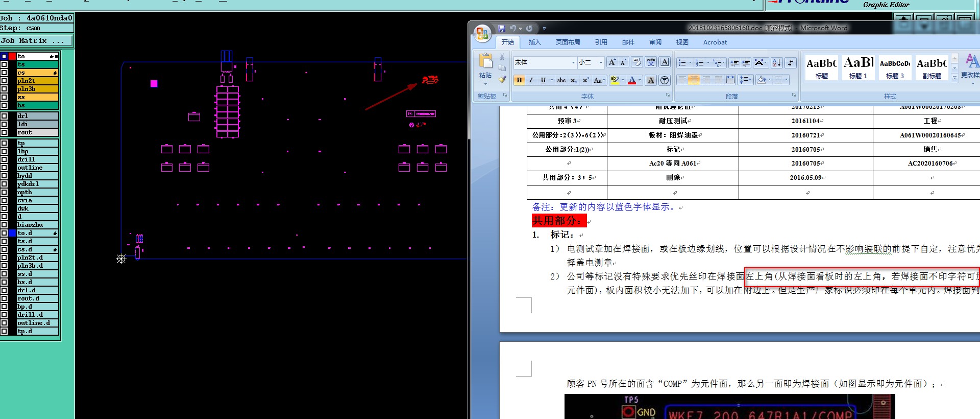The image size is (980, 419).
Task: Open the Office button menu in Word
Action: 482,33
